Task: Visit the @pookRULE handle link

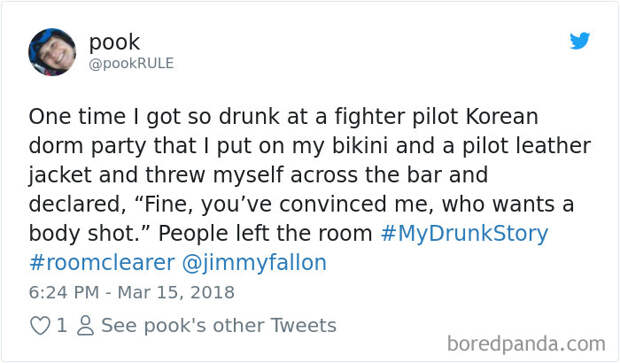Action: [x=131, y=63]
